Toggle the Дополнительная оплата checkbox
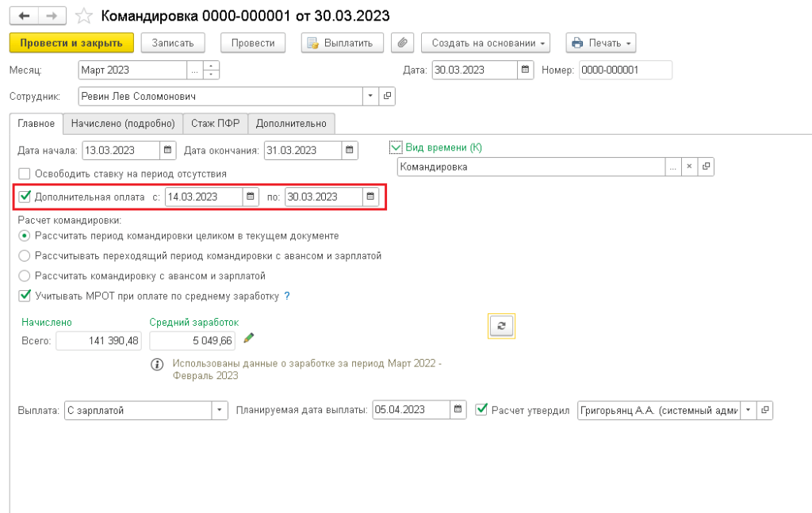The width and height of the screenshot is (812, 513). point(25,197)
